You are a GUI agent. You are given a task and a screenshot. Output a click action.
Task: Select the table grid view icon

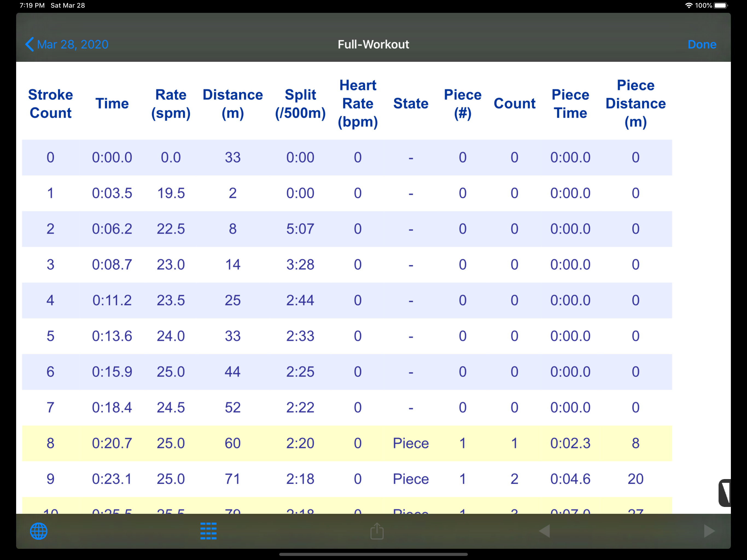click(x=208, y=531)
